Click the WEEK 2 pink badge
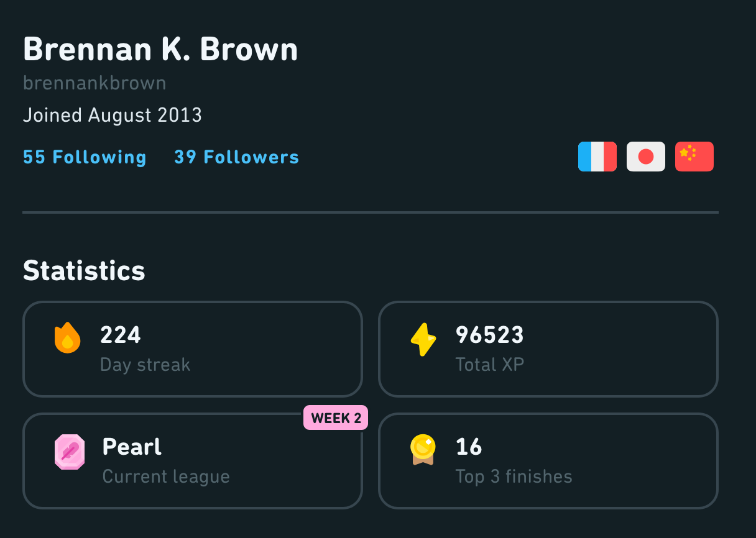The image size is (756, 538). [336, 418]
